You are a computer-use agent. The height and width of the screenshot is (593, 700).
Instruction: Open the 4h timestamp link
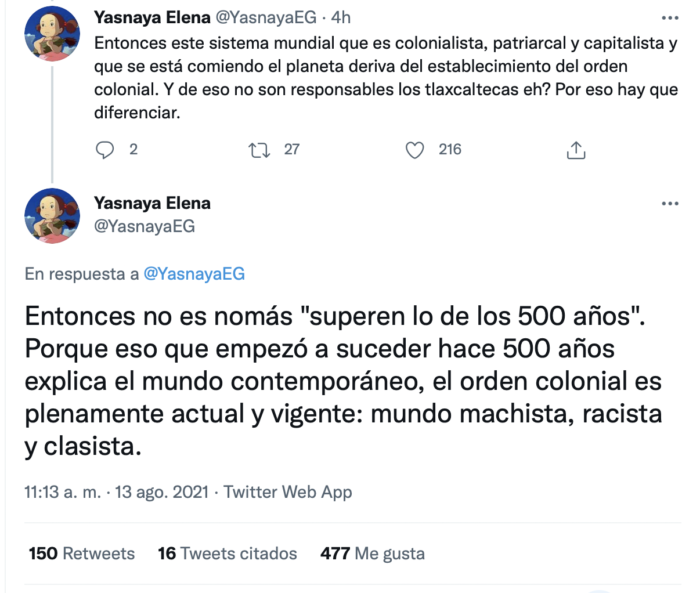[341, 17]
